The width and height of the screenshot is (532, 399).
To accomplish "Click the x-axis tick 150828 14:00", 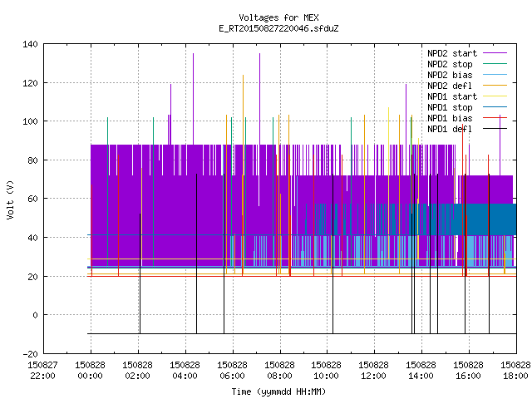I will [x=421, y=371].
